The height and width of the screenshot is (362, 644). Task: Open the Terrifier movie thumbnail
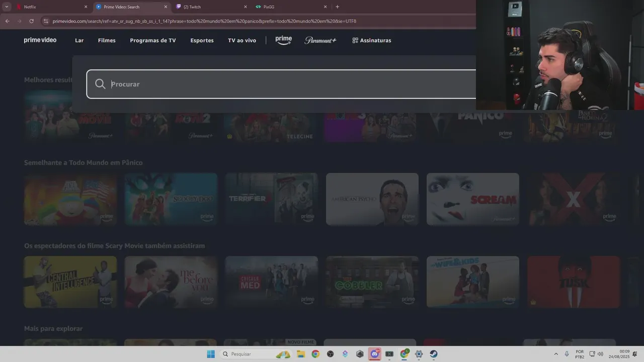click(x=272, y=199)
